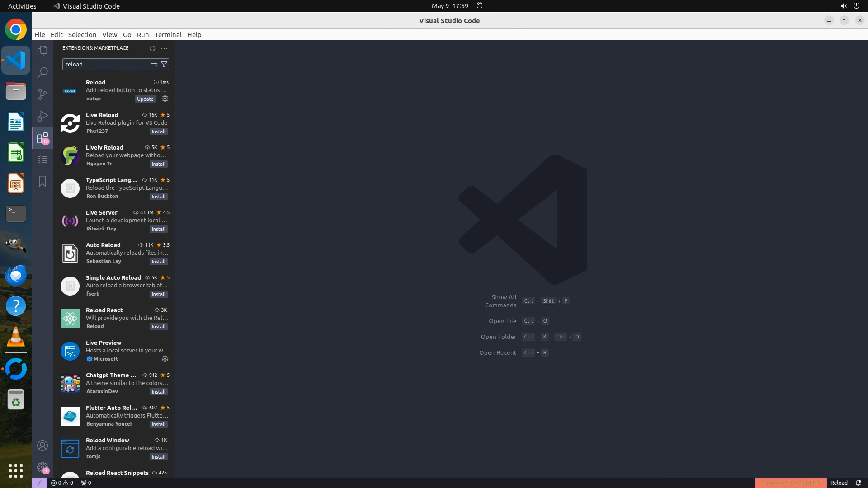
Task: Toggle Screen Reader Optimized status item
Action: click(791, 483)
